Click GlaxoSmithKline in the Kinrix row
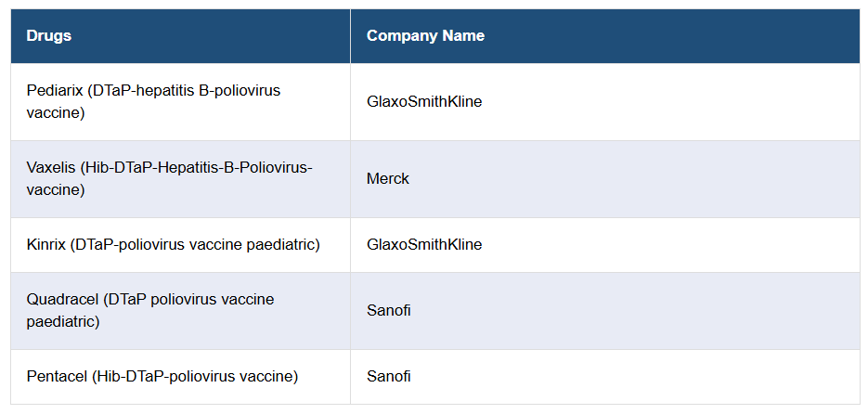Screen dimensions: 868x414 [x=424, y=245]
